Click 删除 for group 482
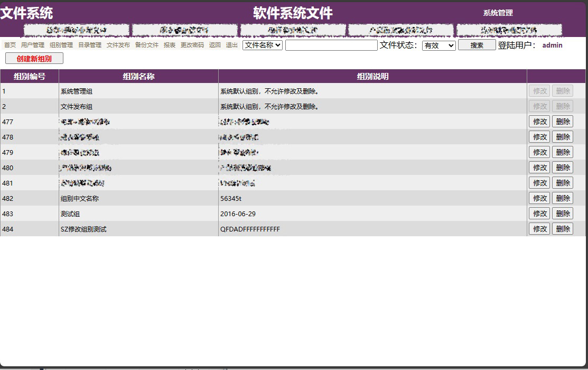 563,198
